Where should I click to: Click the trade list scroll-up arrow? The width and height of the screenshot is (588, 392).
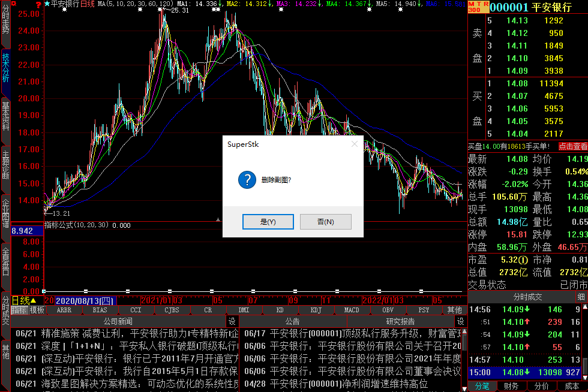click(x=584, y=307)
